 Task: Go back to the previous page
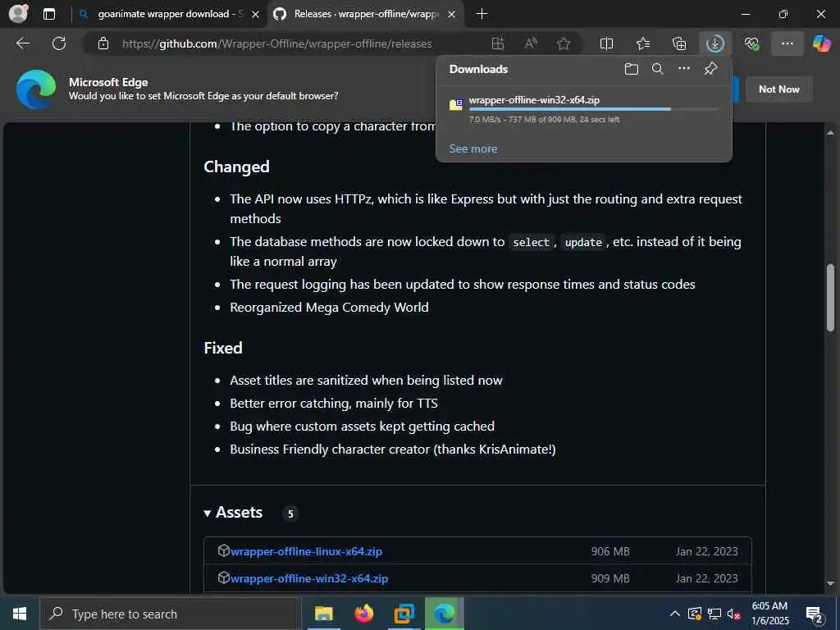tap(22, 43)
